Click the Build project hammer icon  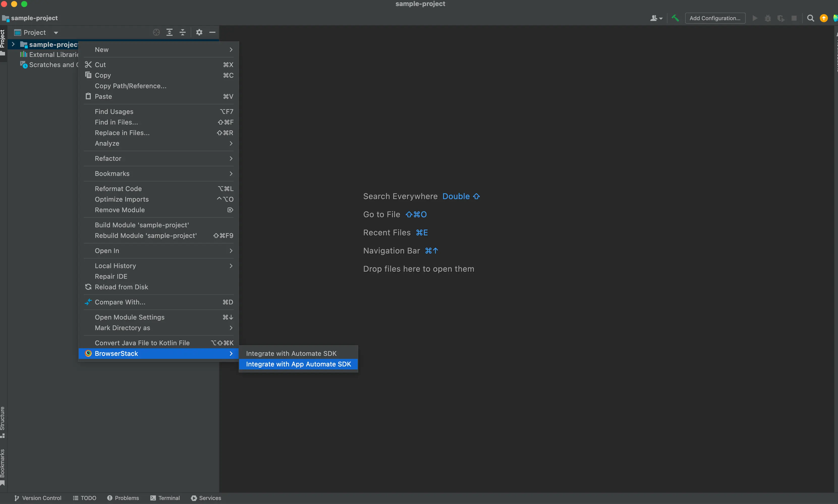[x=675, y=18]
